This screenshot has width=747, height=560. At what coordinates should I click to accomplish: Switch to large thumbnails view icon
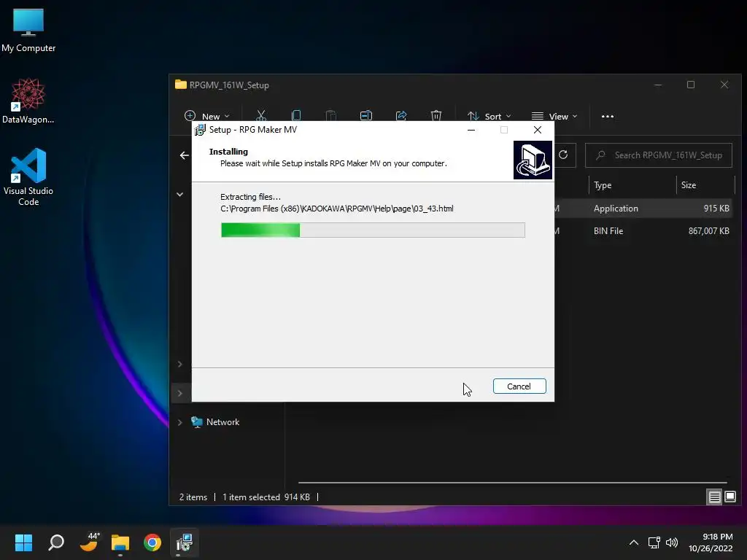coord(729,497)
